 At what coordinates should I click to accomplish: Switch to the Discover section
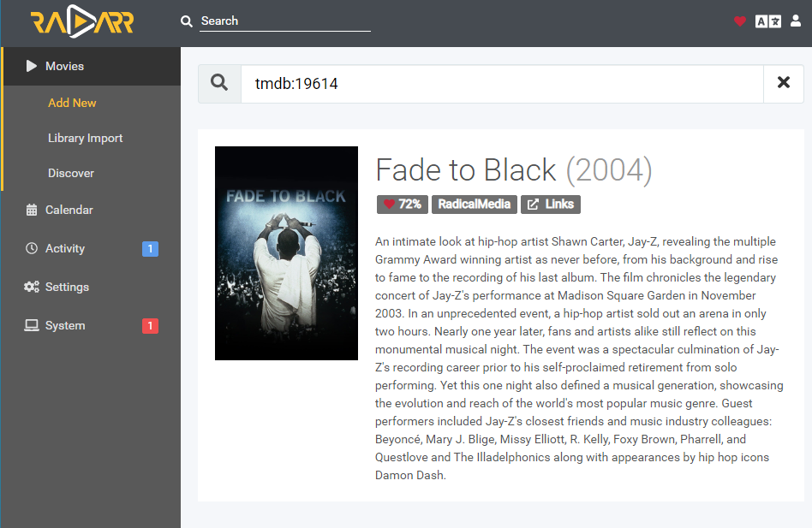click(x=70, y=173)
